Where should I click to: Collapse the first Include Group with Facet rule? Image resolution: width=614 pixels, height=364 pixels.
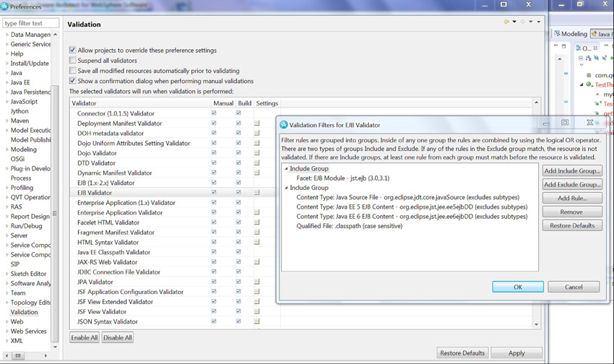(x=286, y=169)
